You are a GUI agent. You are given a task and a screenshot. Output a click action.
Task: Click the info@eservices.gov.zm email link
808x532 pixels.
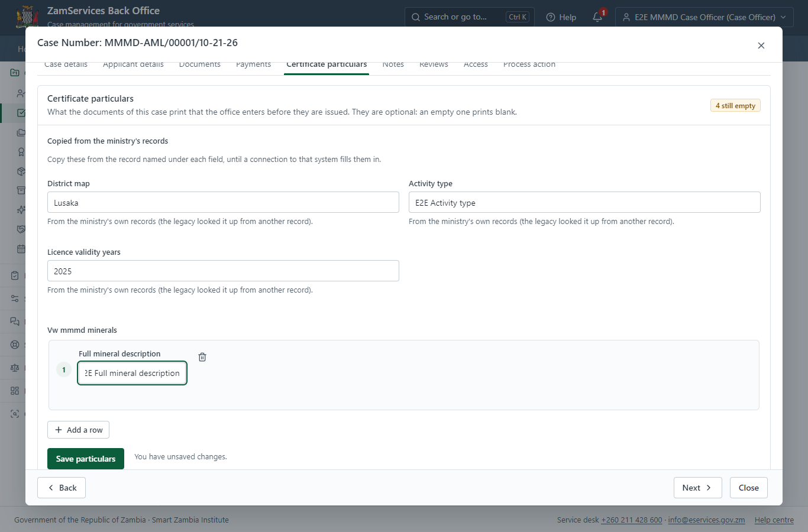706,520
